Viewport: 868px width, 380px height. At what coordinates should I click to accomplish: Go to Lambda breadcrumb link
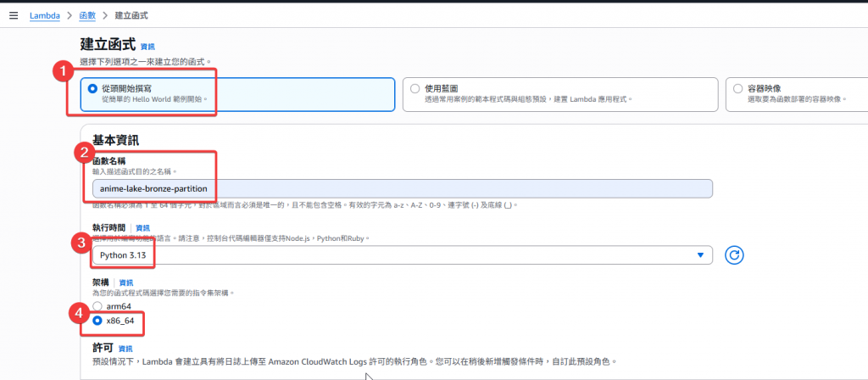tap(45, 15)
